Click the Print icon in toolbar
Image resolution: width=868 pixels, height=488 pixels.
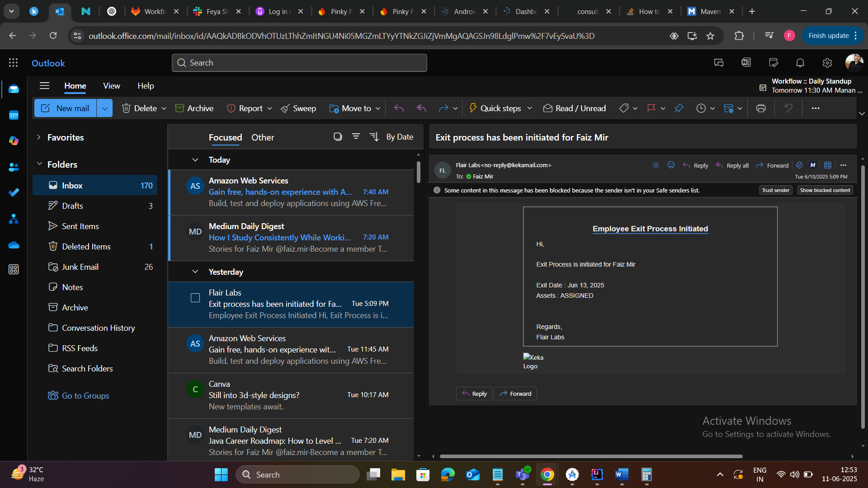click(761, 108)
